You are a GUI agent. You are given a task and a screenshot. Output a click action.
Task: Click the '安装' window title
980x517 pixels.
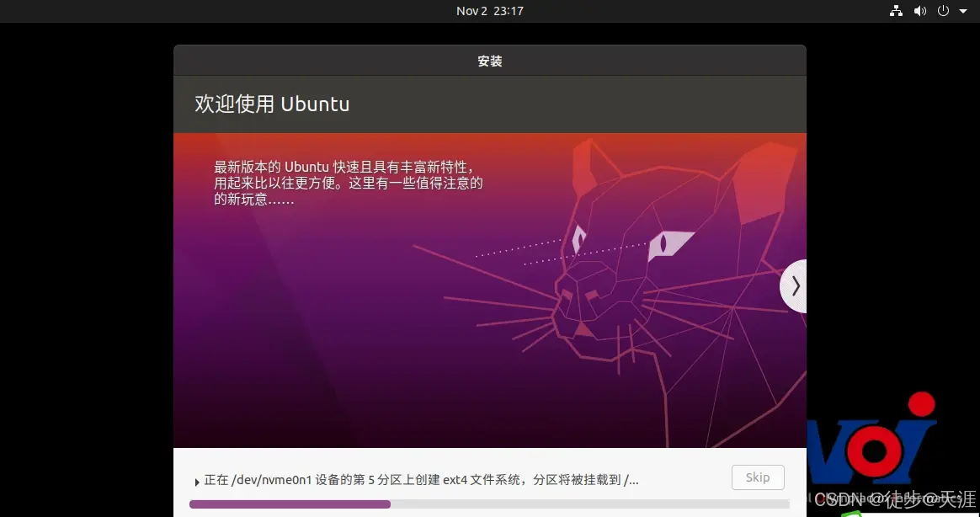(x=490, y=61)
